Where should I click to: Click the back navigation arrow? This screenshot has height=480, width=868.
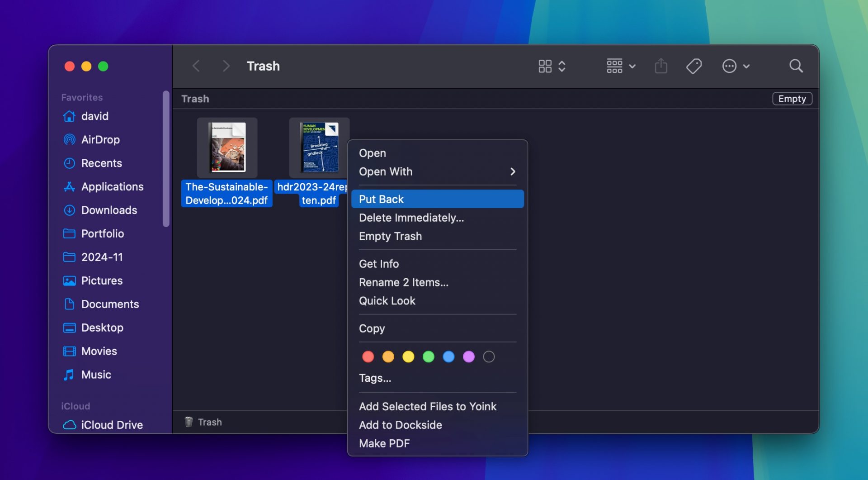(196, 66)
